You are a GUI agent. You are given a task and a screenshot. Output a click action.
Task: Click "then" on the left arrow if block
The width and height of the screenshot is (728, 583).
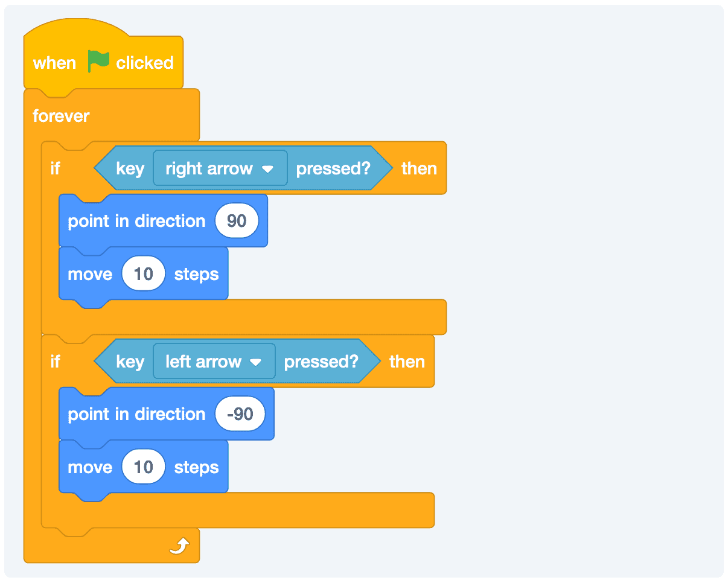coord(407,362)
